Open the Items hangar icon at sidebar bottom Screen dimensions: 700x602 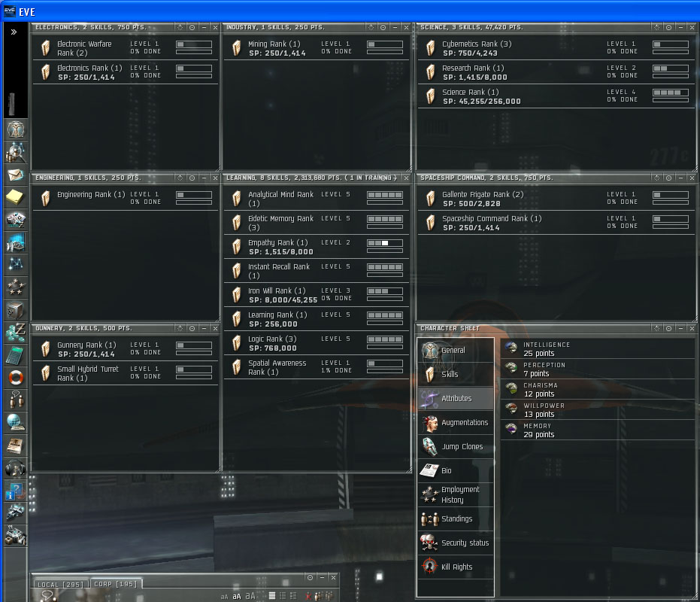click(16, 535)
